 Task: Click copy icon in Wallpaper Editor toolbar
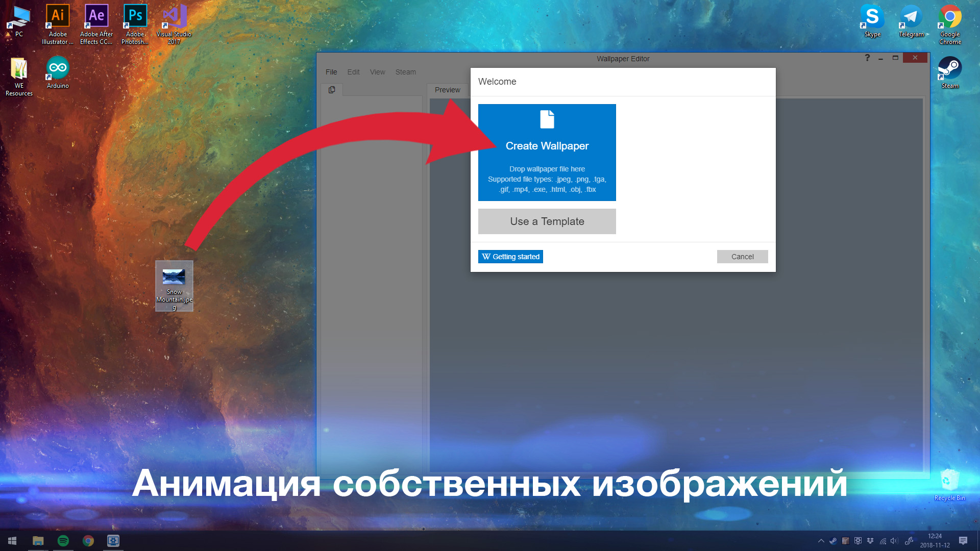pos(330,89)
